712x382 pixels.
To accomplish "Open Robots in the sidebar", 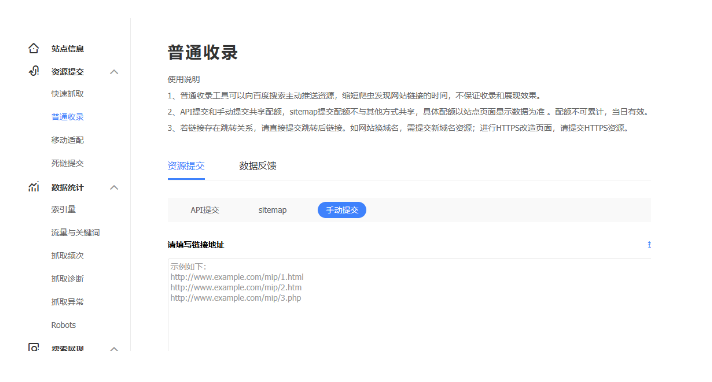I will click(x=64, y=325).
